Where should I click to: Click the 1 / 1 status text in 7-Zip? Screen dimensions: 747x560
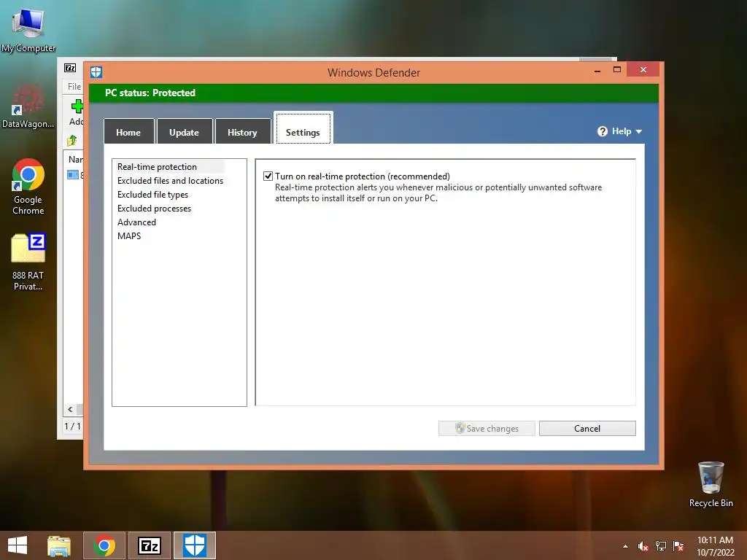[72, 426]
